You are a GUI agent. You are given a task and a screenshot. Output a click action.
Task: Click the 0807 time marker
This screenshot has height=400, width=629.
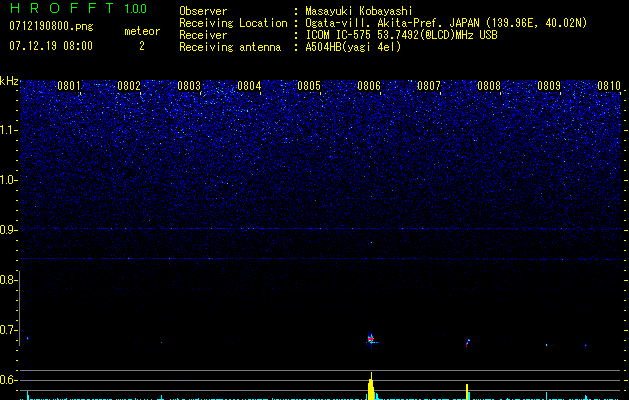[x=429, y=86]
